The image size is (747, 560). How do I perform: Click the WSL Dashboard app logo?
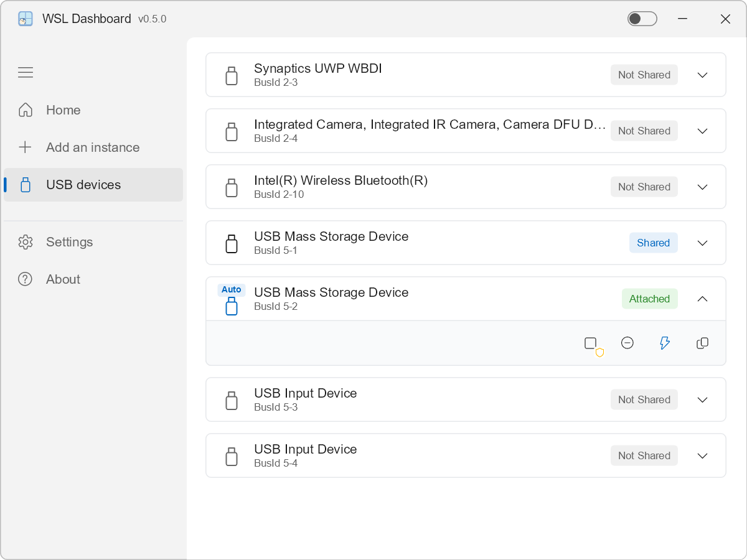point(26,19)
